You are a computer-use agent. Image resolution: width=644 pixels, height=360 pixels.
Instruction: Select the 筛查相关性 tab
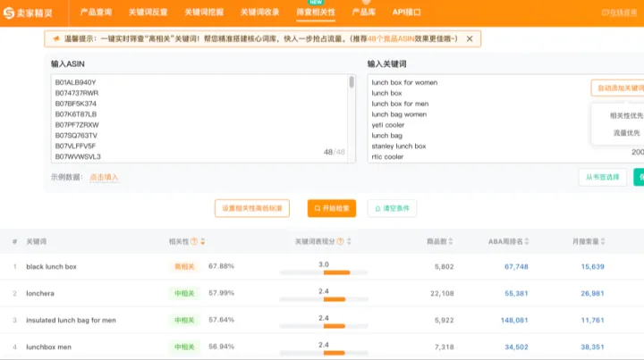(x=316, y=13)
